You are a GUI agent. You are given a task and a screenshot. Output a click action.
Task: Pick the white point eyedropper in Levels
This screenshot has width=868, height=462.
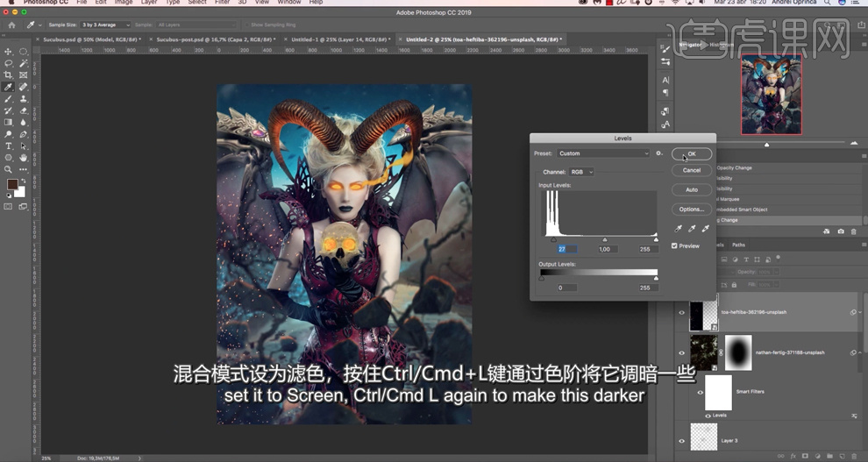coord(706,229)
